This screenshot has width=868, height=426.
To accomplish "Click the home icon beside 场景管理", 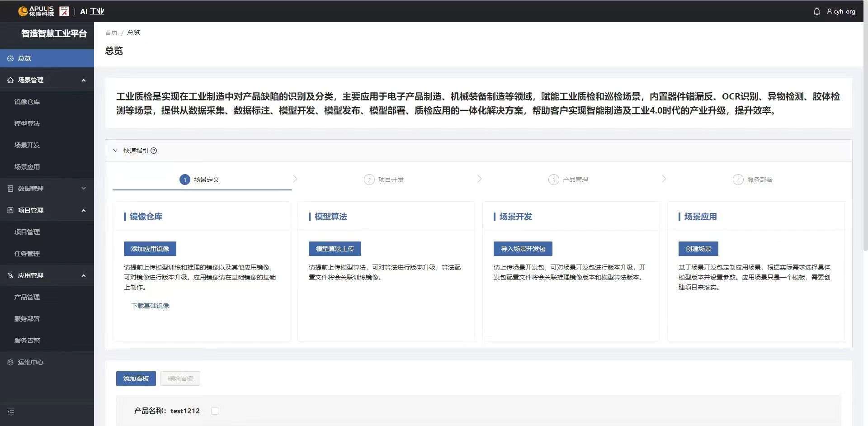I will (10, 80).
